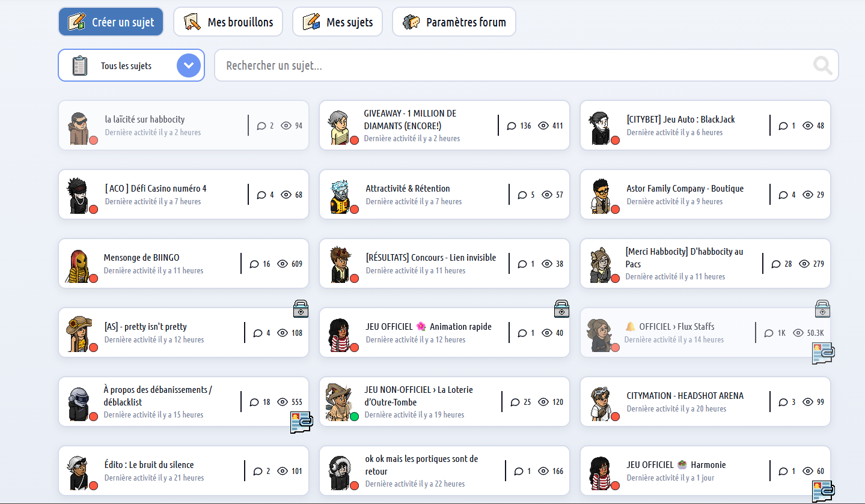865x504 pixels.
Task: Click the comment icon on Le bruit du silence
Action: 258,472
